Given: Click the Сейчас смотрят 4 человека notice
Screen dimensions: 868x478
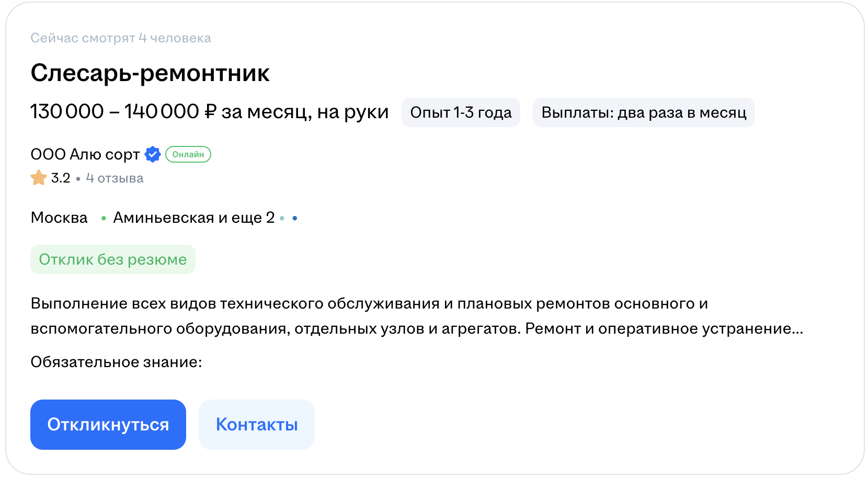Looking at the screenshot, I should 121,38.
